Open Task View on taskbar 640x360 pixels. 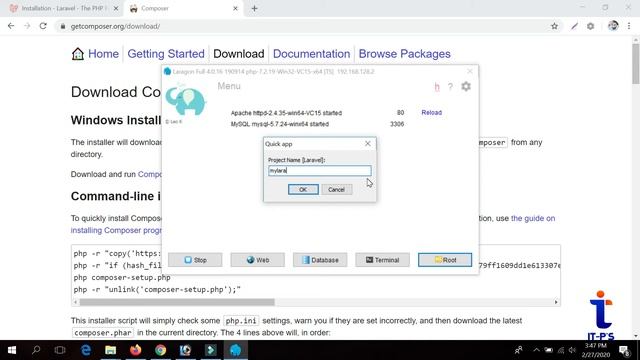(x=60, y=350)
